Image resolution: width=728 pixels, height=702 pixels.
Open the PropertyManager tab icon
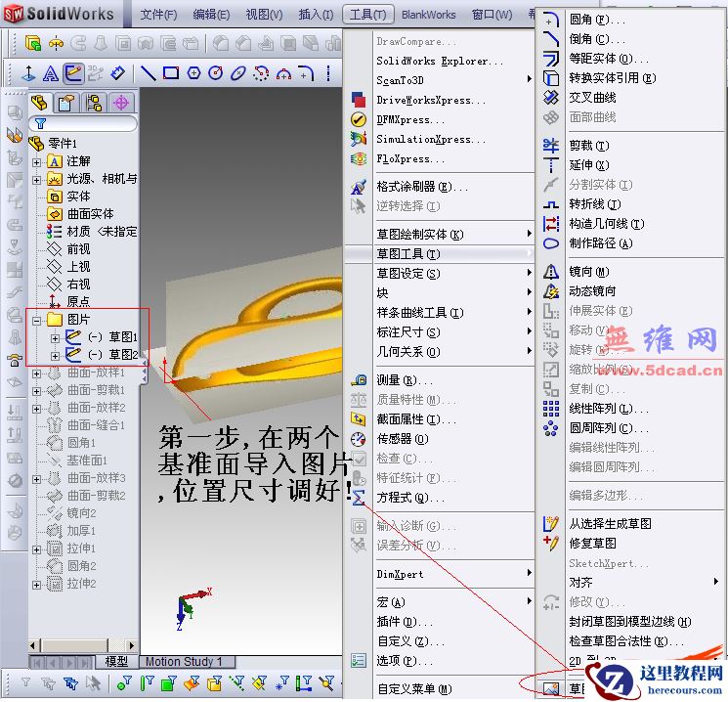click(x=66, y=103)
